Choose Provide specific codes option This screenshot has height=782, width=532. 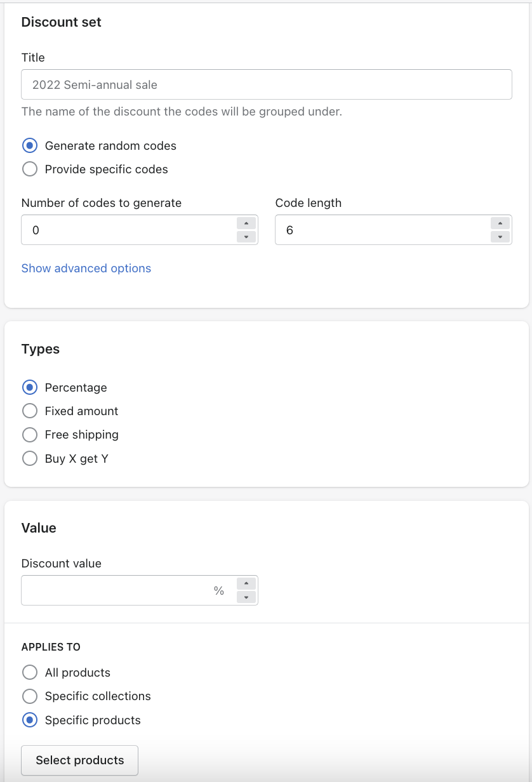click(30, 169)
